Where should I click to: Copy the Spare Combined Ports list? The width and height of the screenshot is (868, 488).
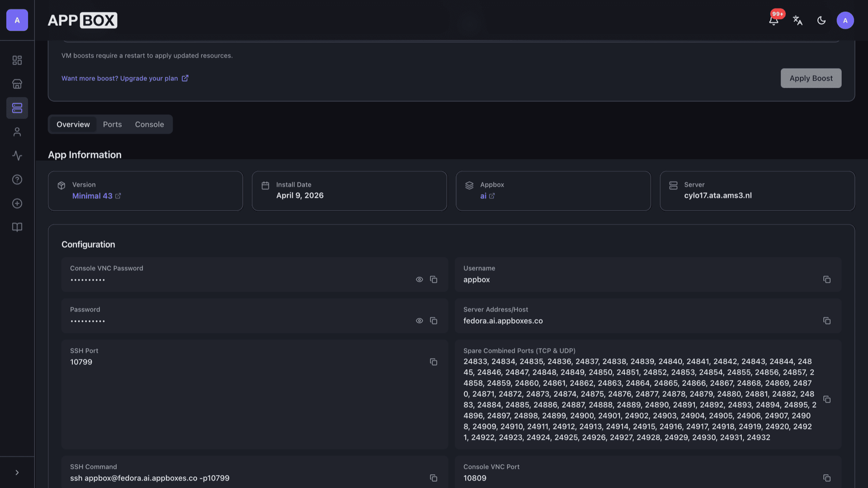click(827, 399)
